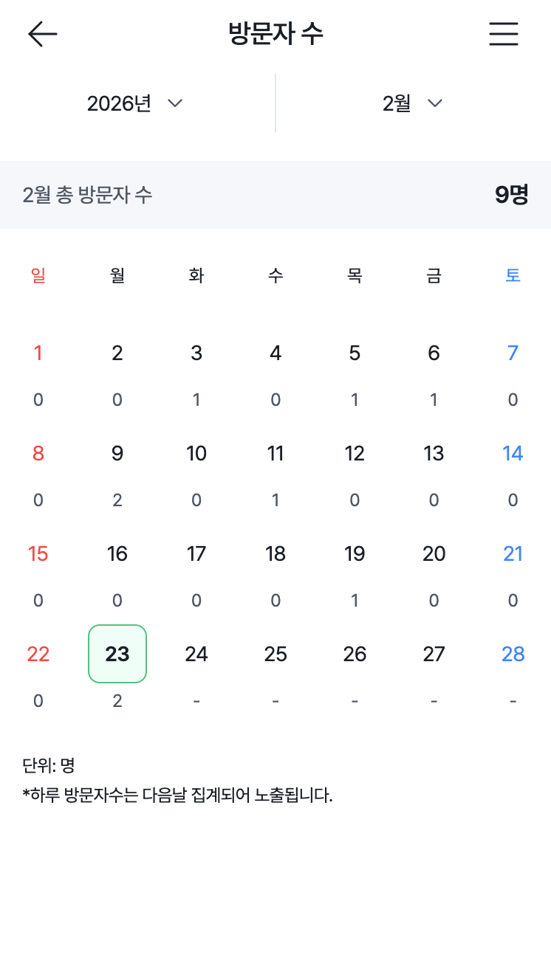The image size is (551, 980).
Task: Choose date 19 in the calendar
Action: pos(355,553)
